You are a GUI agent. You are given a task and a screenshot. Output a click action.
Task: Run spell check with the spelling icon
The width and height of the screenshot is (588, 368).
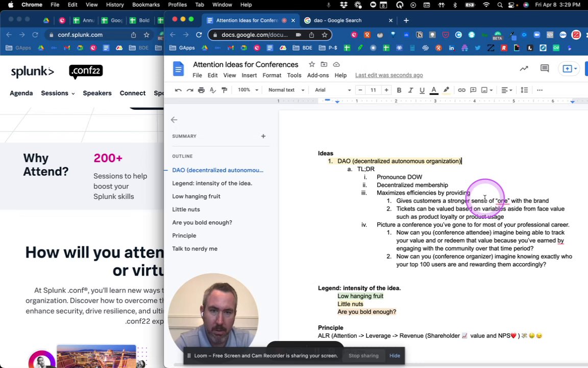tap(213, 90)
